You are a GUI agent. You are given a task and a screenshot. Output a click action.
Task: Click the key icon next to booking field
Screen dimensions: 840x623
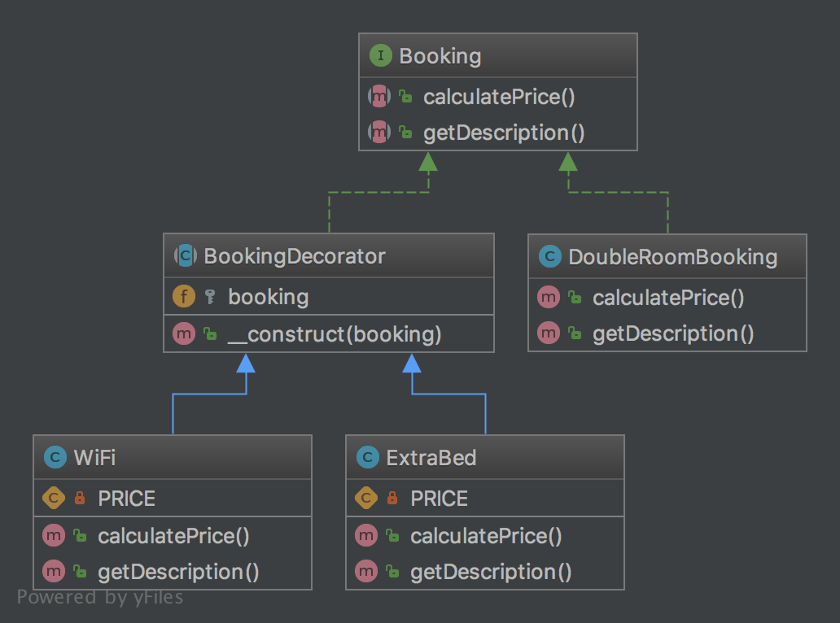tap(210, 297)
